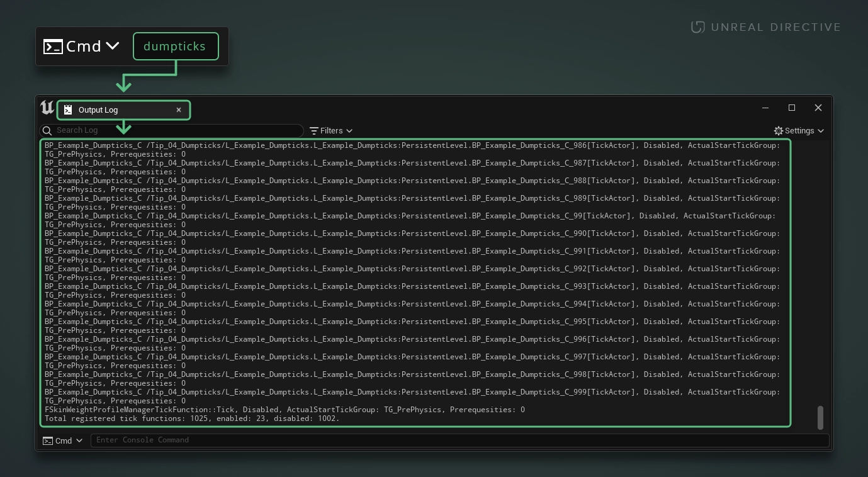
Task: Close the Output Log tab
Action: tap(179, 110)
